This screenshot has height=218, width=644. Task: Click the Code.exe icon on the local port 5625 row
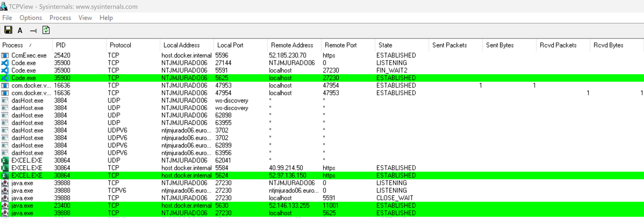tap(5, 78)
